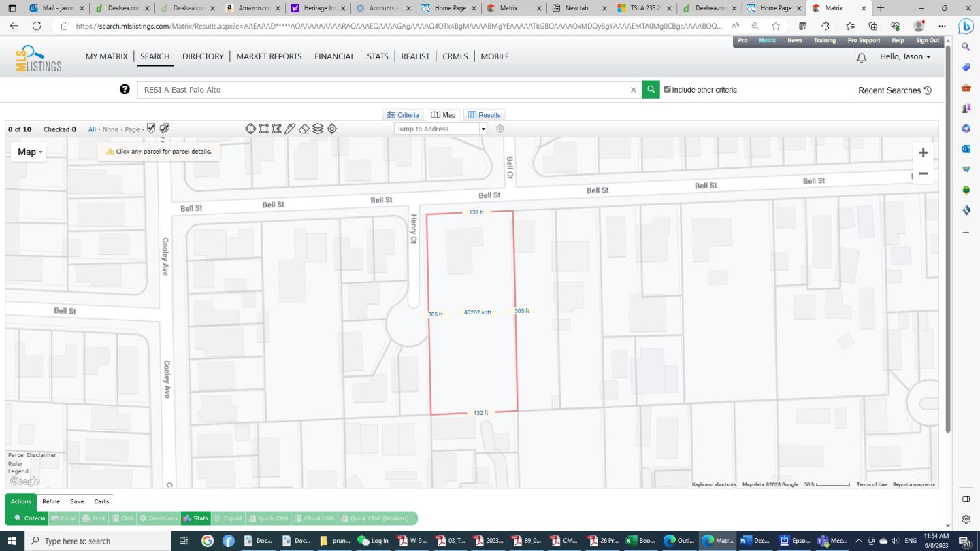
Task: Open Pro Support link
Action: coord(864,41)
